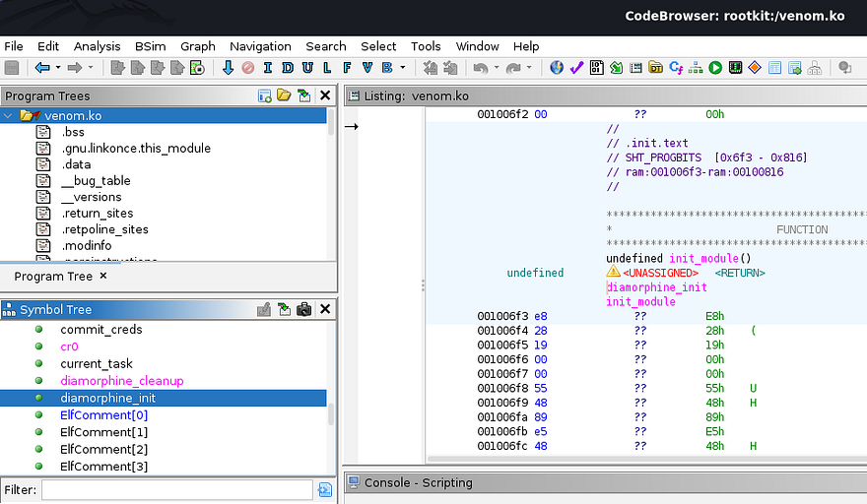Collapse the venom.ko tree node

(x=9, y=116)
